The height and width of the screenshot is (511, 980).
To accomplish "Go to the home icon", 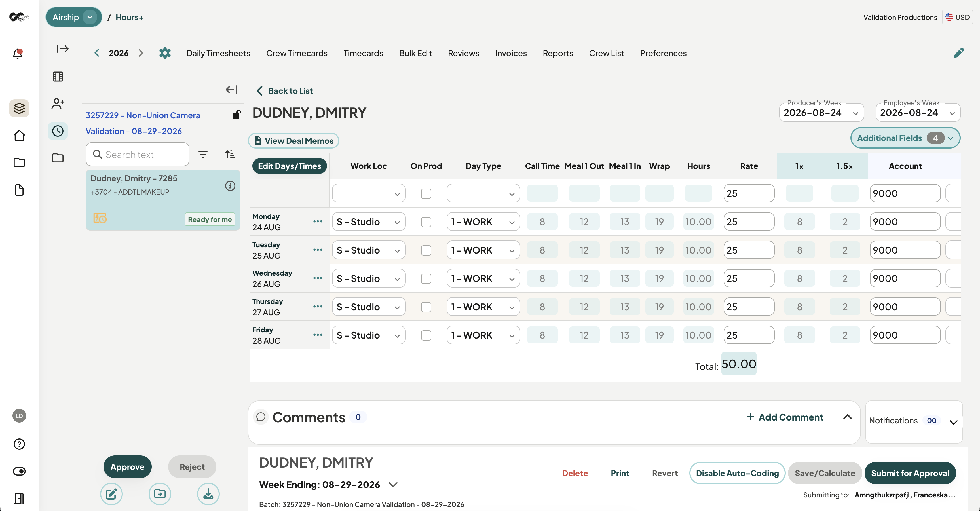I will point(19,136).
